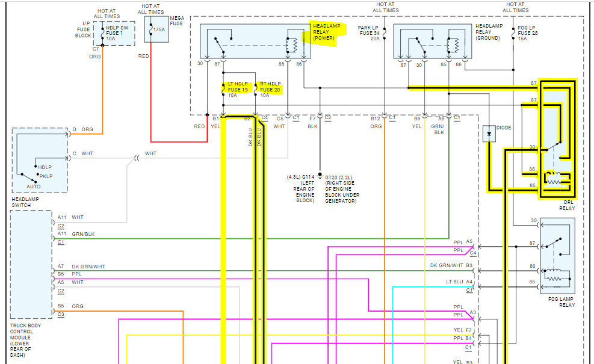This screenshot has height=364, width=594.
Task: Click the LT HDLP Fuse 19 label
Action: click(x=238, y=87)
